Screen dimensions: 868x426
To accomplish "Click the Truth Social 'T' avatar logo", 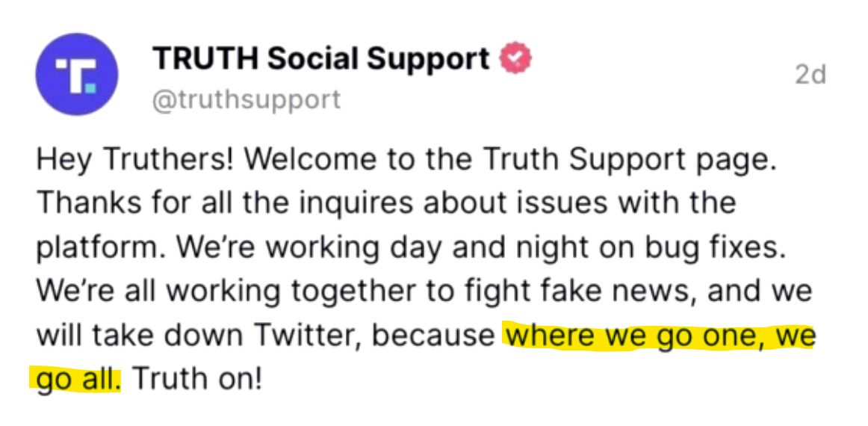I will tap(76, 74).
